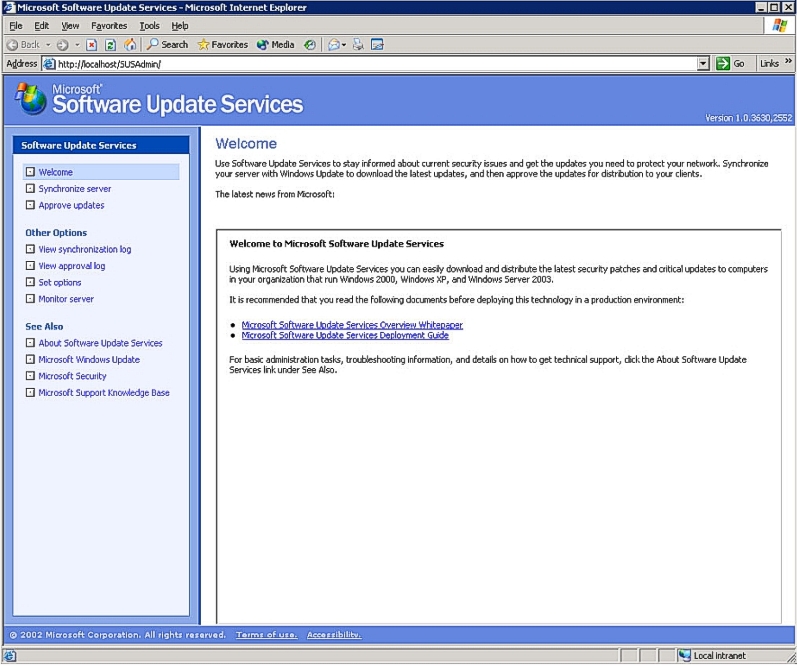The image size is (797, 666).
Task: Click the Forward arrow toolbar icon
Action: [x=63, y=45]
